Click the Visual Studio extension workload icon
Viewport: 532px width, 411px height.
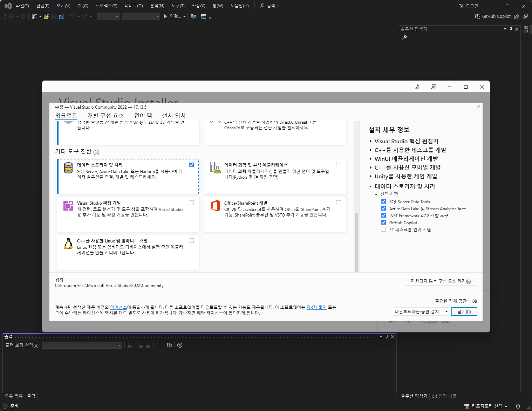click(x=68, y=206)
